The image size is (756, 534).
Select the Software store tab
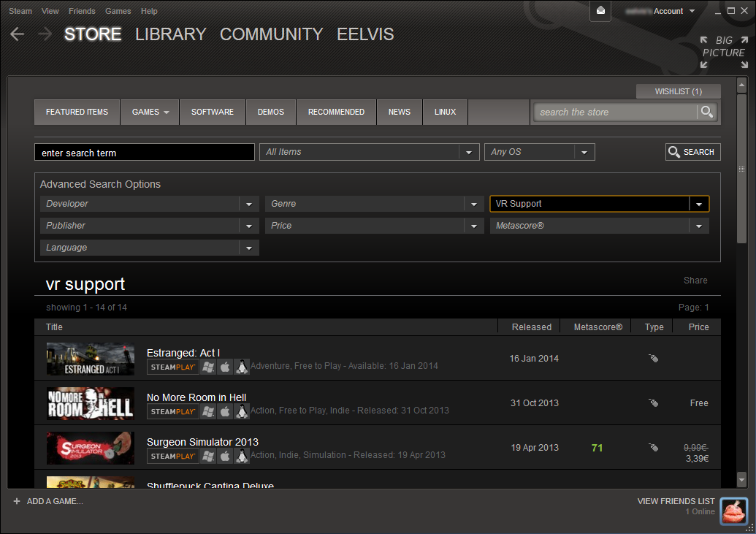tap(213, 112)
